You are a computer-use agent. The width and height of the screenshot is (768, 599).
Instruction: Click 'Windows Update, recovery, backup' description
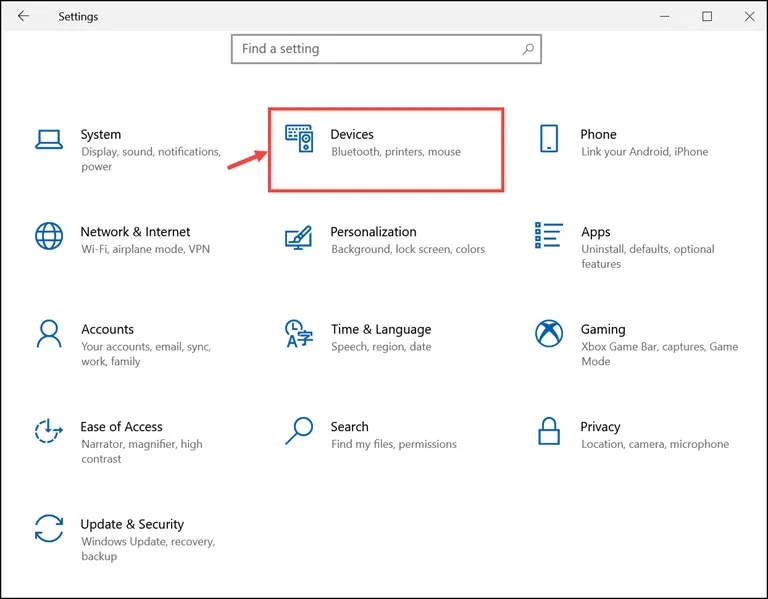148,549
